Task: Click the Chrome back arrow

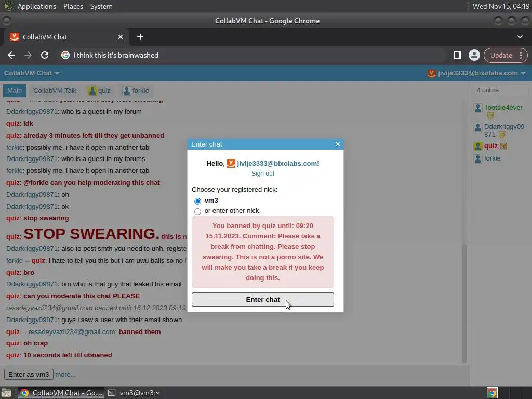Action: tap(11, 55)
